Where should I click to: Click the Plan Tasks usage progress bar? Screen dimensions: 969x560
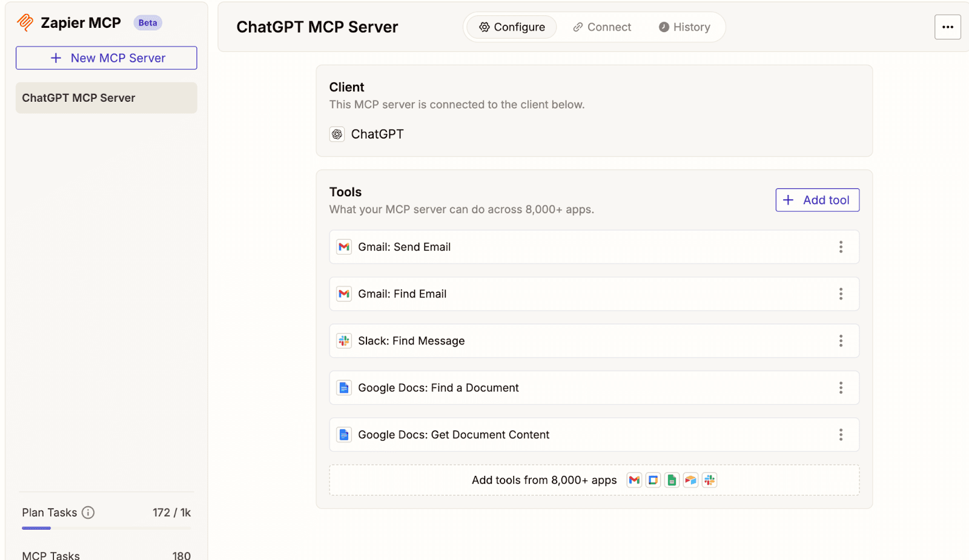point(107,529)
